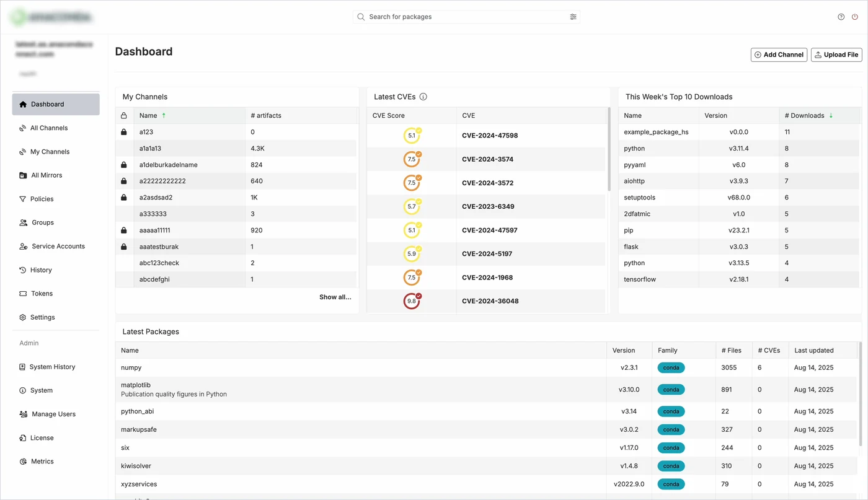Open the help question mark icon
868x500 pixels.
pos(841,17)
